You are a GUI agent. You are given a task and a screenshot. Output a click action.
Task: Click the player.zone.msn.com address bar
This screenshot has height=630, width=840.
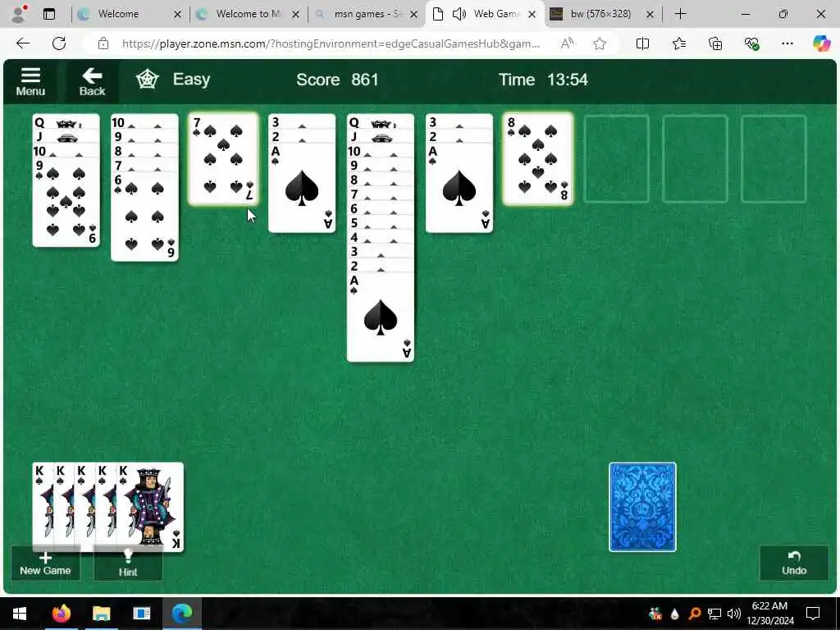coord(331,43)
